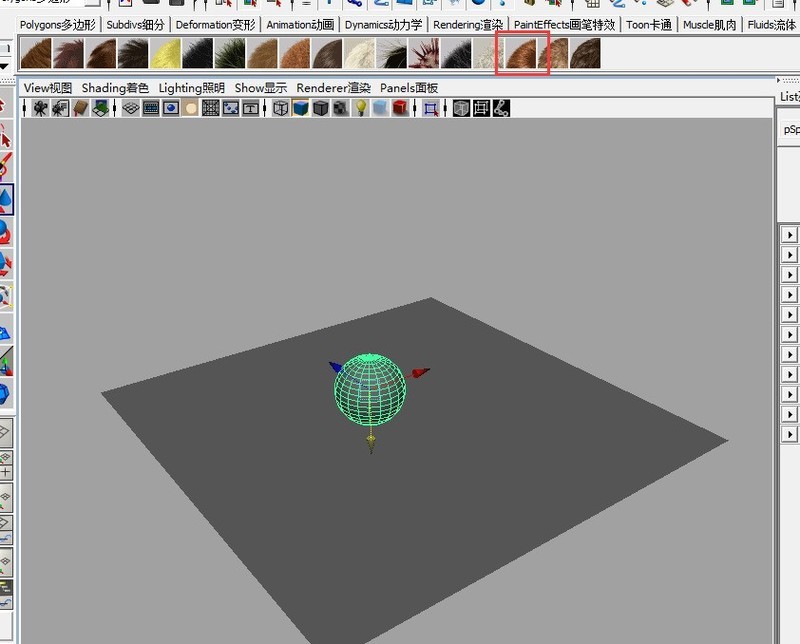Expand the first attribute section arrow
This screenshot has height=644, width=800.
point(789,235)
